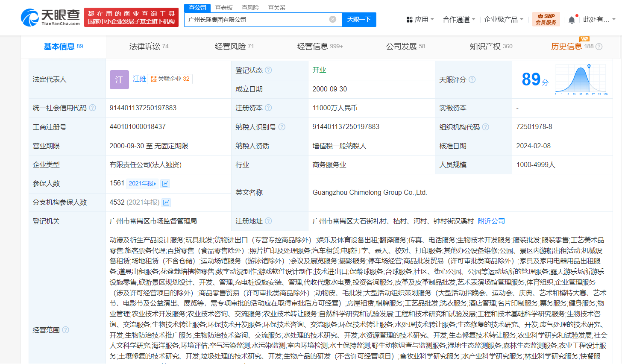This screenshot has height=364, width=622.
Task: Select the 商务服务业 industry value
Action: tap(329, 164)
